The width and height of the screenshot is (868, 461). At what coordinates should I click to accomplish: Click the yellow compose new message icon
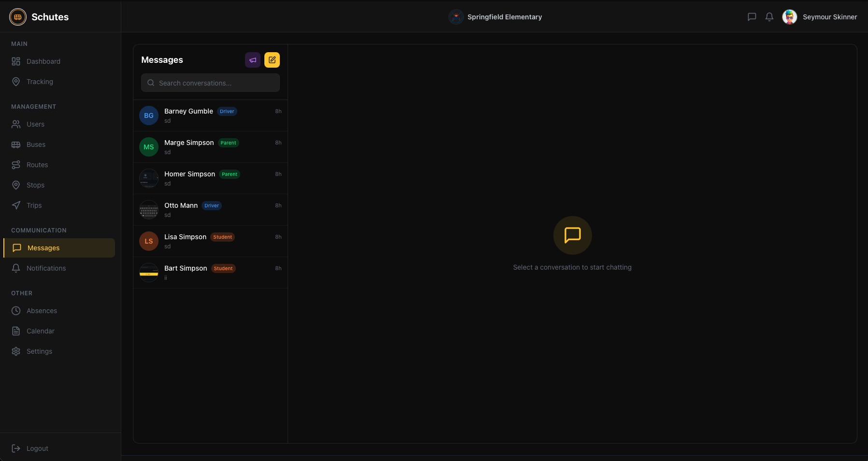tap(272, 60)
